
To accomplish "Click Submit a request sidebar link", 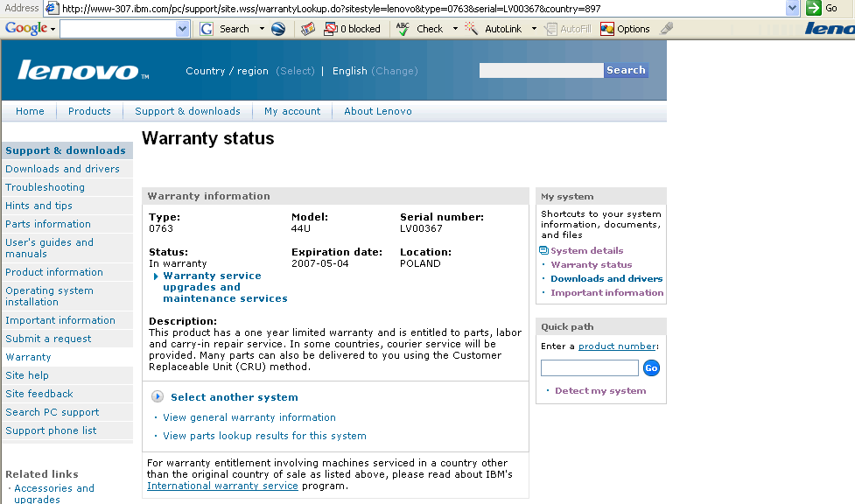I will coord(48,339).
